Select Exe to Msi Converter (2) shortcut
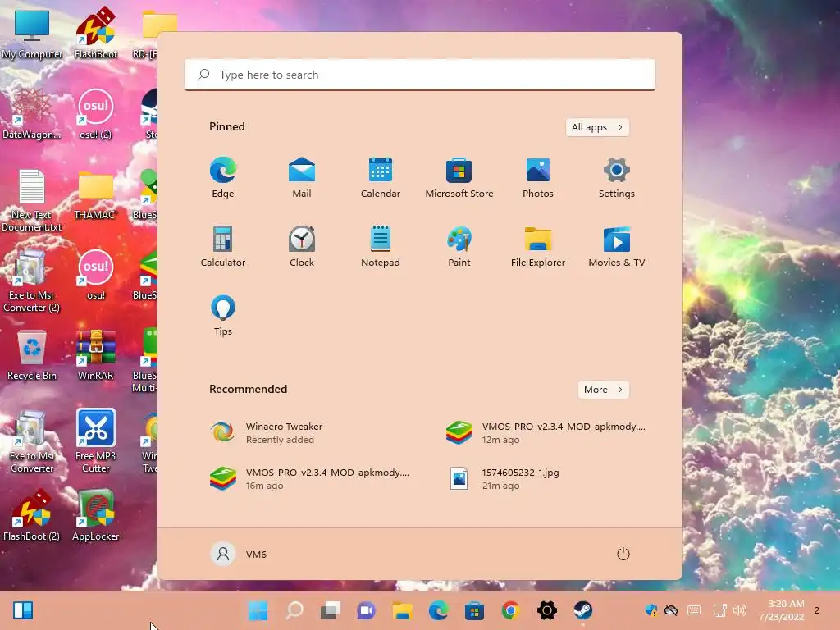Image resolution: width=840 pixels, height=630 pixels. pyautogui.click(x=32, y=281)
